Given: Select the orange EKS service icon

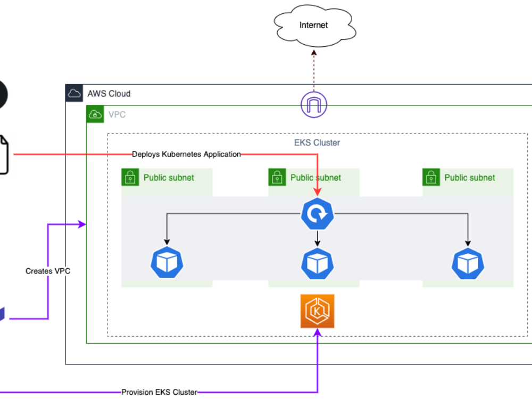Looking at the screenshot, I should [x=317, y=311].
